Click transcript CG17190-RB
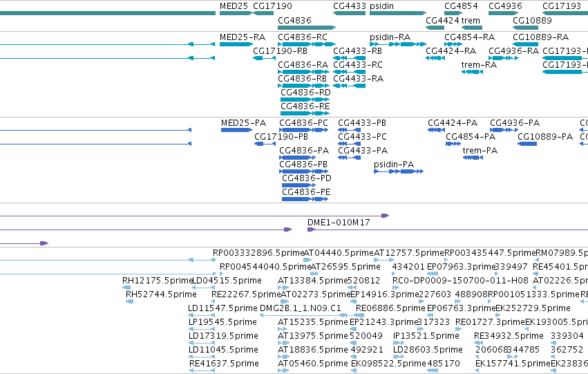 click(x=280, y=51)
